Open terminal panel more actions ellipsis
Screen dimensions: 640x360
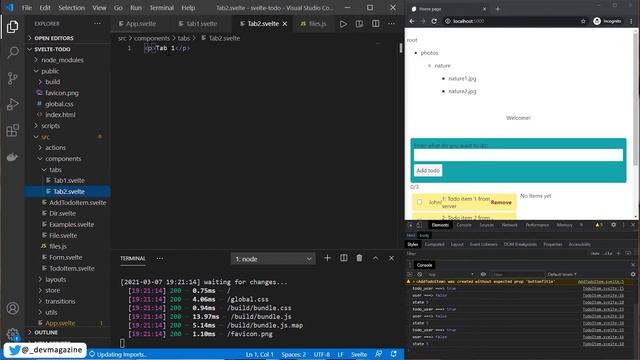pos(160,258)
